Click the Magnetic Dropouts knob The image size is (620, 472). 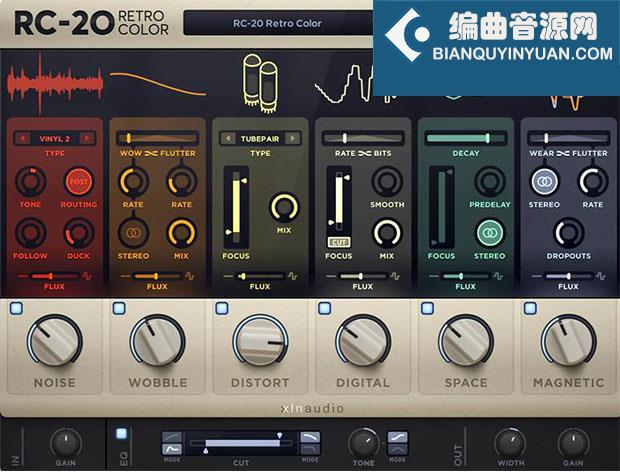pyautogui.click(x=569, y=233)
